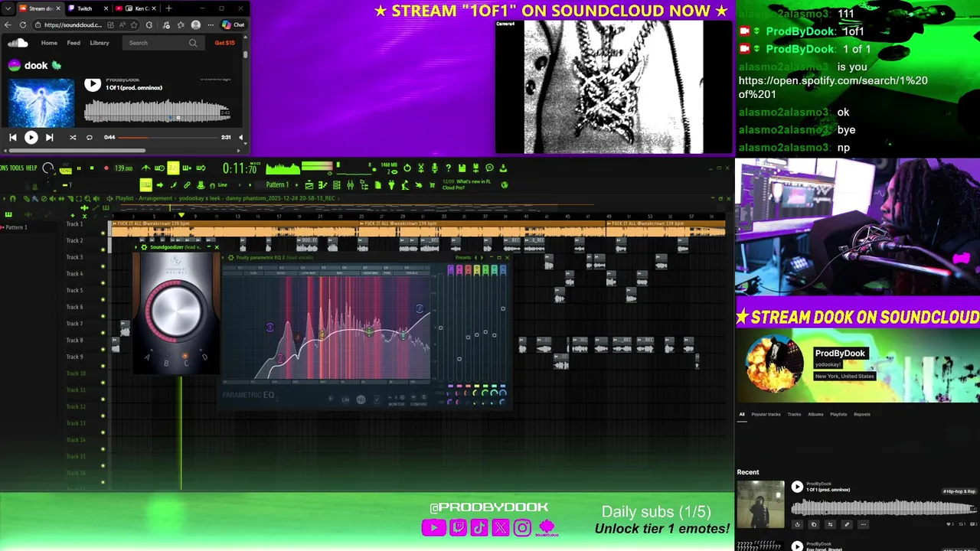This screenshot has width=980, height=551.
Task: Click the help question mark icon in FL
Action: (448, 168)
